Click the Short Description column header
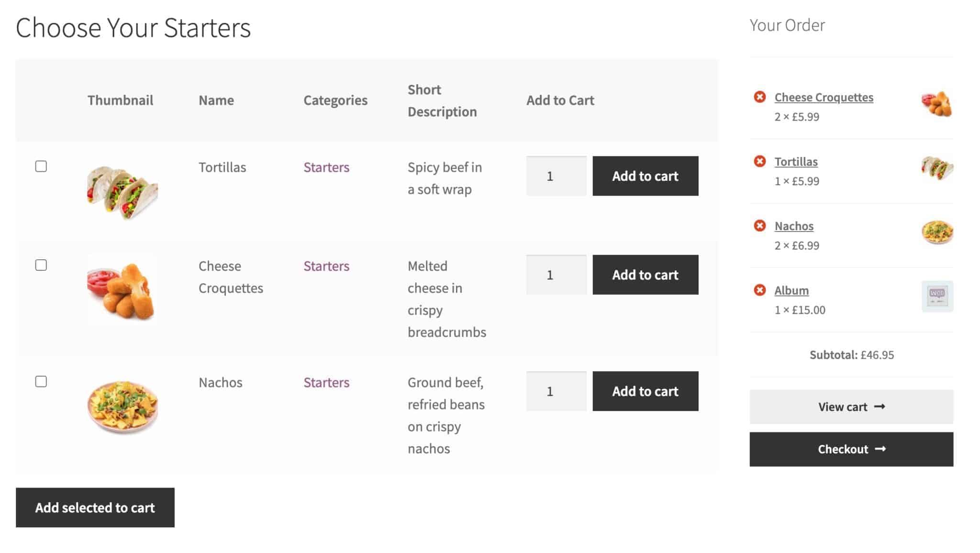 [442, 100]
